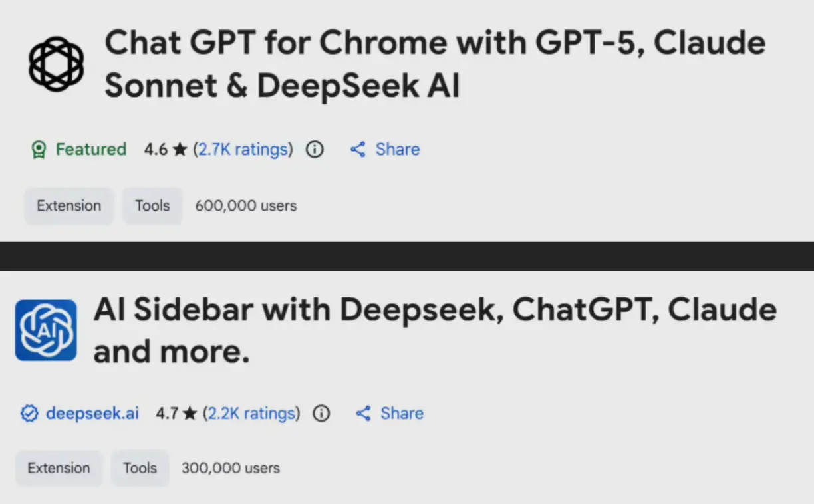Open the info icon next to 2.7K ratings

[315, 150]
